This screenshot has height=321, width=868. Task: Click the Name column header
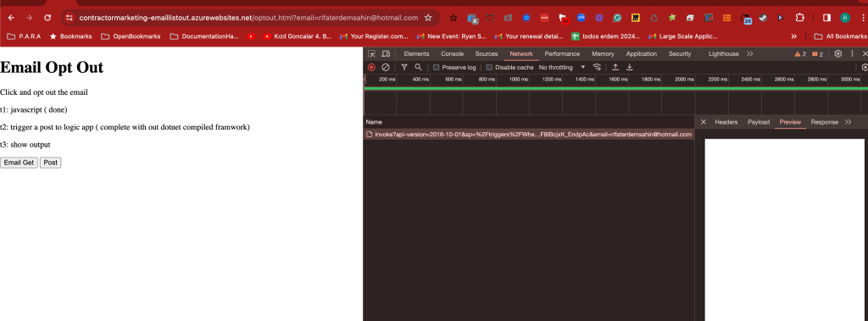coord(529,122)
